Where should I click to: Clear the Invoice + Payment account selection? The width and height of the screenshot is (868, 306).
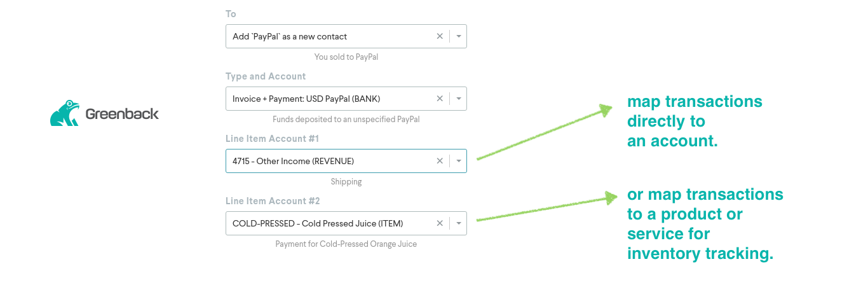coord(440,99)
